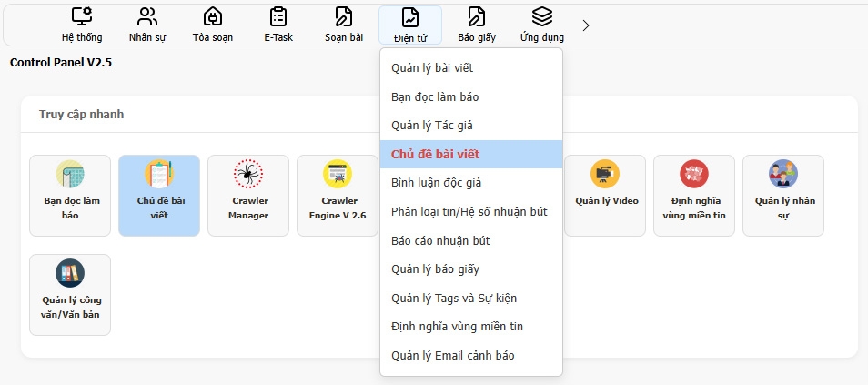Click the Control Panel V2.5 title
The width and height of the screenshot is (868, 385).
(61, 63)
